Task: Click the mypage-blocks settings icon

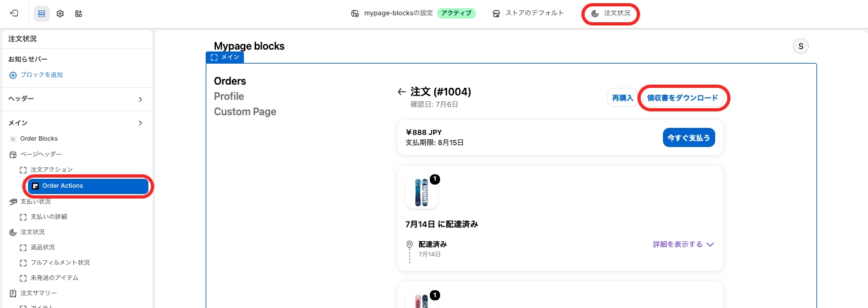Action: coord(355,13)
